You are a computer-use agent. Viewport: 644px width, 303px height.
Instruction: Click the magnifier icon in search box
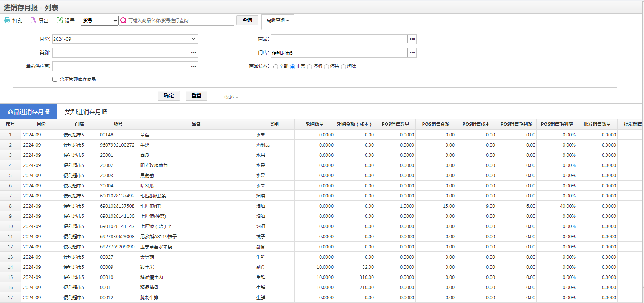click(x=123, y=21)
